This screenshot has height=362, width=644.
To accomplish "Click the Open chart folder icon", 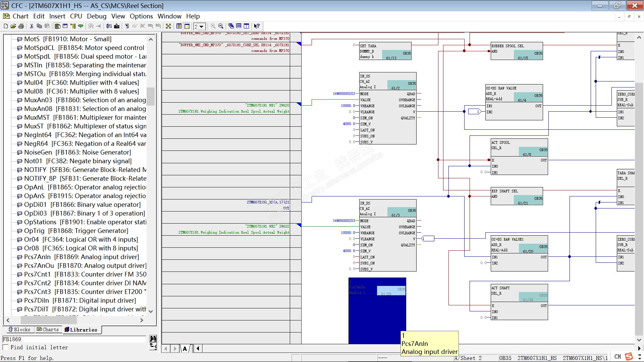I will pos(13,26).
